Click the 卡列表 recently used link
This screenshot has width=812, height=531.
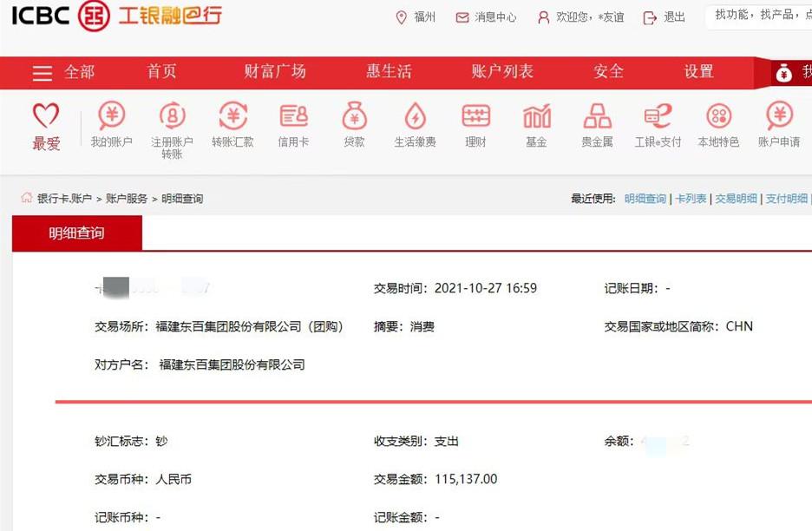point(691,199)
